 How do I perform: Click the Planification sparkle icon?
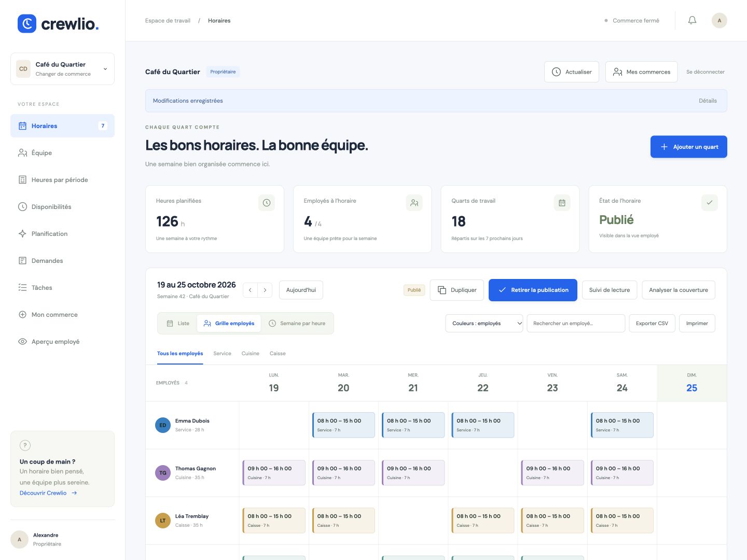pyautogui.click(x=22, y=234)
